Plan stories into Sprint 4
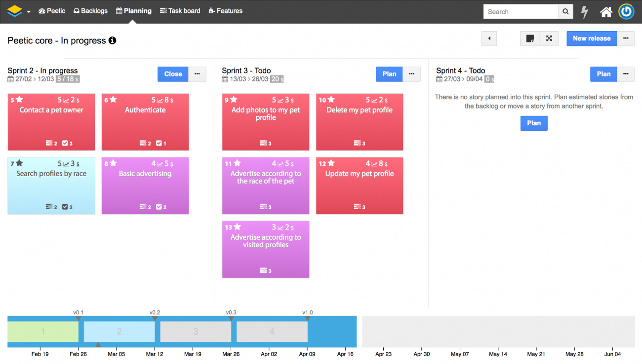Image resolution: width=642 pixels, height=364 pixels. (534, 123)
